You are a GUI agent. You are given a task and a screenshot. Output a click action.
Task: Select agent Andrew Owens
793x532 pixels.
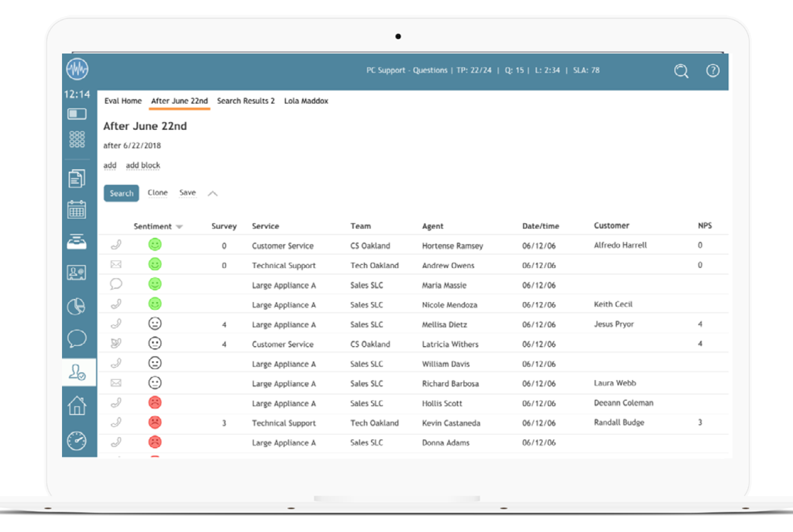448,265
